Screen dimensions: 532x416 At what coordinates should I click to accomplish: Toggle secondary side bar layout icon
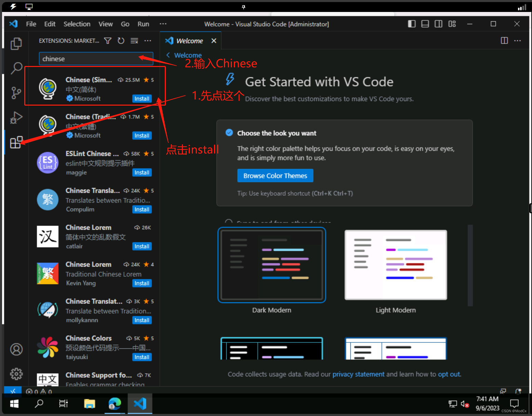coord(438,24)
